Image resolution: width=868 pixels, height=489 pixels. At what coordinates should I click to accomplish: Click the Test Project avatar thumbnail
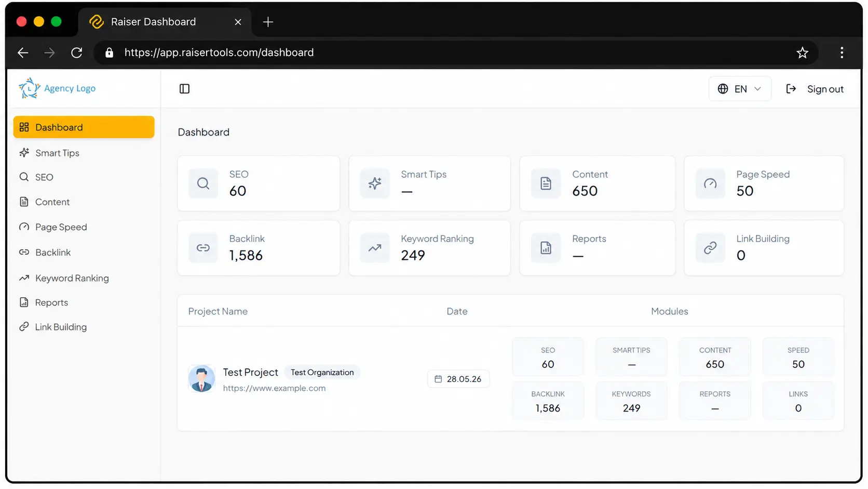[201, 378]
